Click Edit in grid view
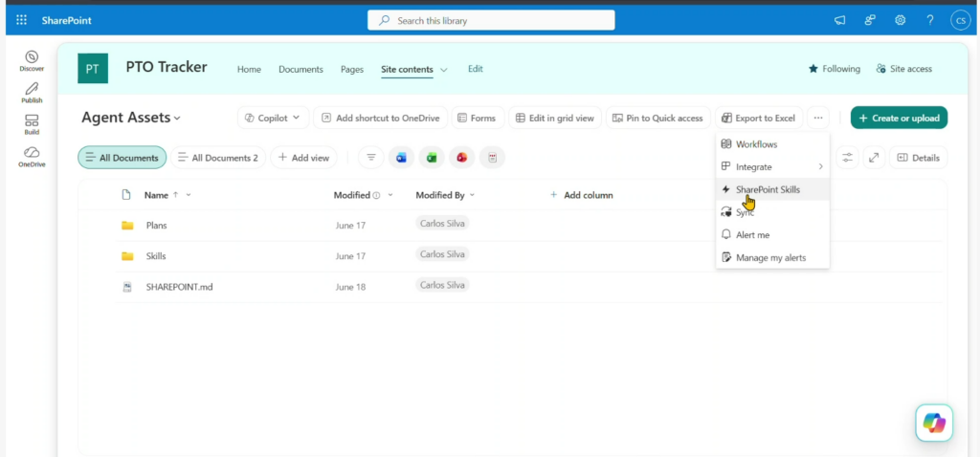The height and width of the screenshot is (457, 980). click(x=555, y=118)
